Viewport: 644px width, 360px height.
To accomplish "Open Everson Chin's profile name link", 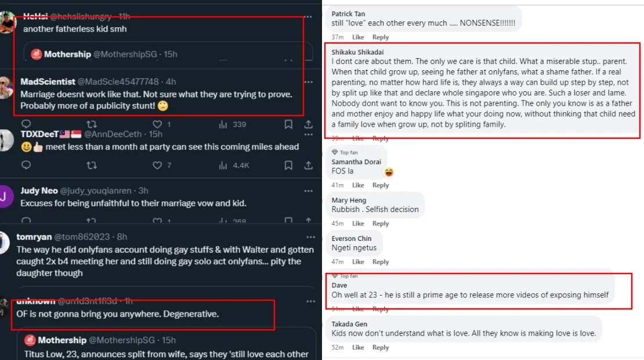I will point(352,239).
